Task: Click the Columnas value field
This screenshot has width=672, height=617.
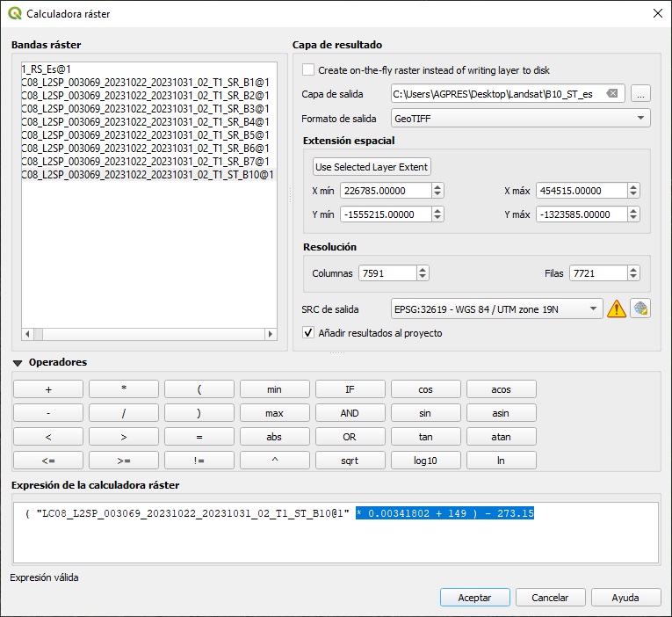Action: click(x=387, y=273)
